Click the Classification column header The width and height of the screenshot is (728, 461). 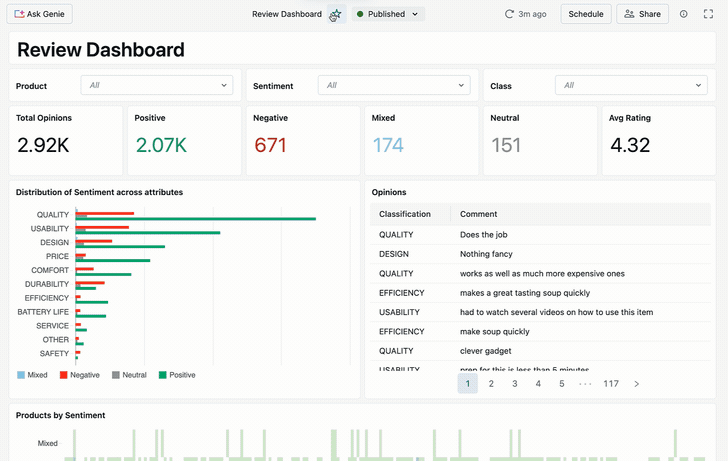(405, 214)
